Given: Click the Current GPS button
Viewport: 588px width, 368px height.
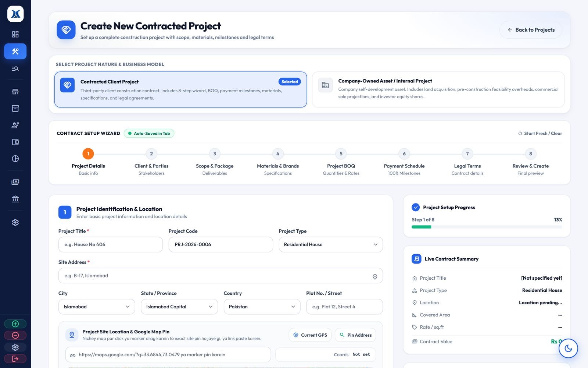Looking at the screenshot, I should pyautogui.click(x=310, y=335).
